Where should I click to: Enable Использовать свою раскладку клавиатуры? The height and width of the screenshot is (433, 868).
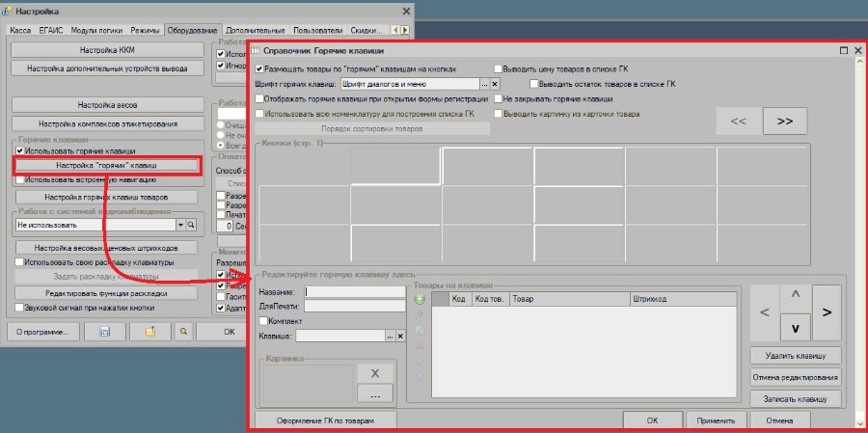(20, 262)
